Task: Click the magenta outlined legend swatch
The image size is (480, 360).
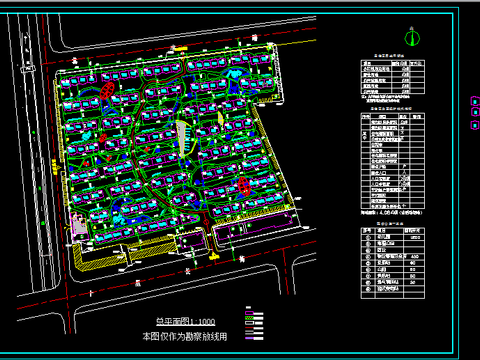Action: coord(250,313)
